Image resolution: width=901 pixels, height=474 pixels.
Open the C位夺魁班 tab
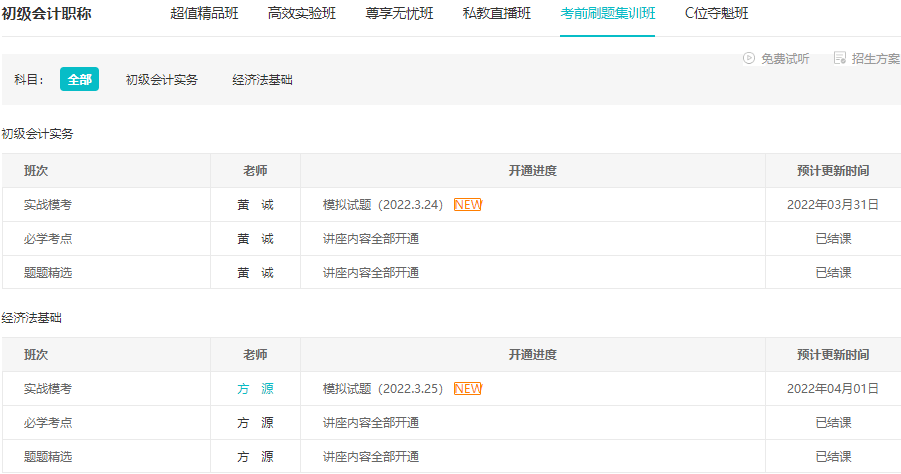(716, 14)
